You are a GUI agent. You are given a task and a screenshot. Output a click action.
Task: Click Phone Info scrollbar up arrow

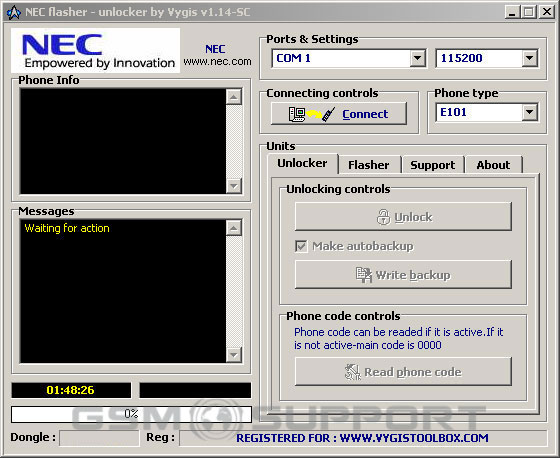[234, 97]
